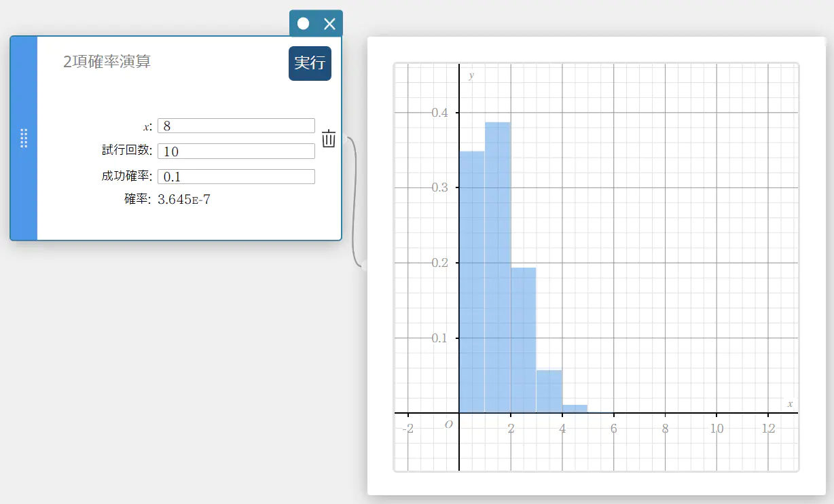Click the histogram bar between 2 and 3
The height and width of the screenshot is (504, 834).
point(524,340)
